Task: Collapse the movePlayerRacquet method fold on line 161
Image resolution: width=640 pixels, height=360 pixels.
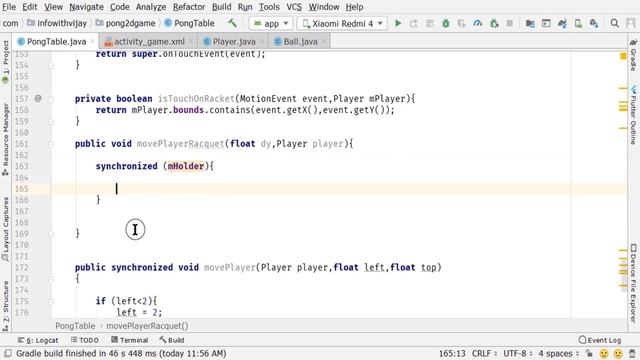Action: pos(51,144)
